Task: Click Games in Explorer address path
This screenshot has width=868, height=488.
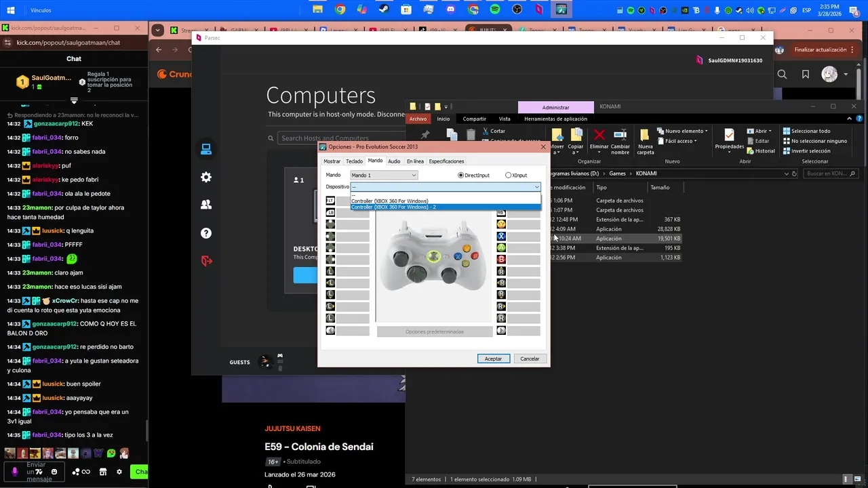Action: tap(617, 174)
